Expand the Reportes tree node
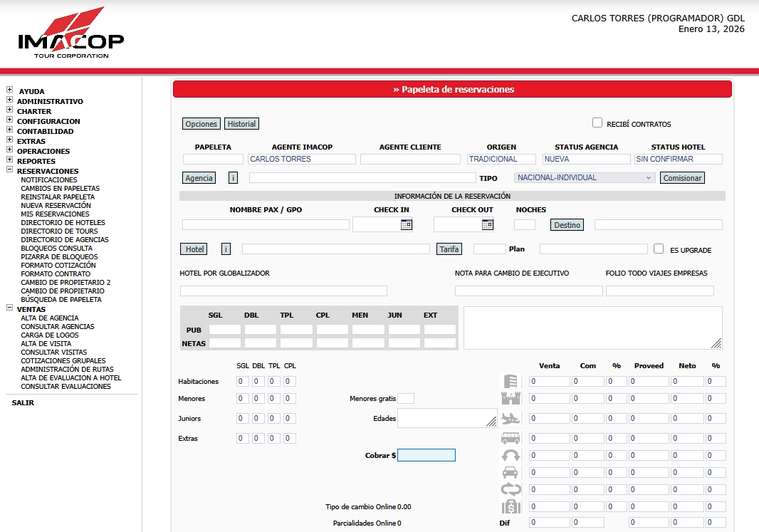This screenshot has height=532, width=759. pyautogui.click(x=9, y=161)
